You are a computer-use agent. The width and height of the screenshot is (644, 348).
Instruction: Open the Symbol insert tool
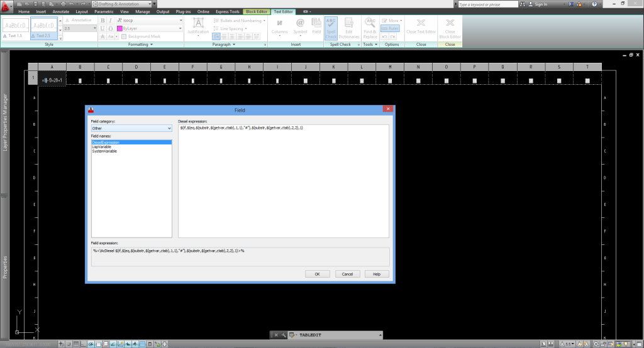click(300, 26)
